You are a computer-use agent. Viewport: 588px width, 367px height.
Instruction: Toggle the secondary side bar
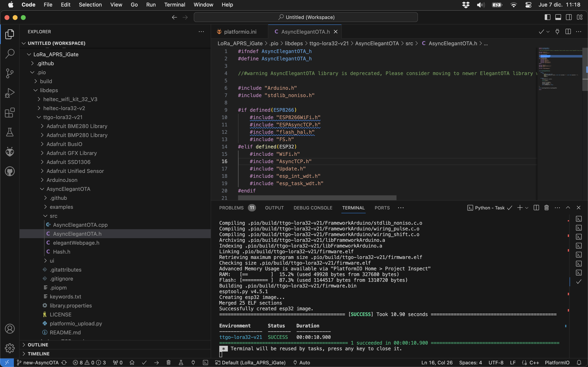pyautogui.click(x=569, y=17)
